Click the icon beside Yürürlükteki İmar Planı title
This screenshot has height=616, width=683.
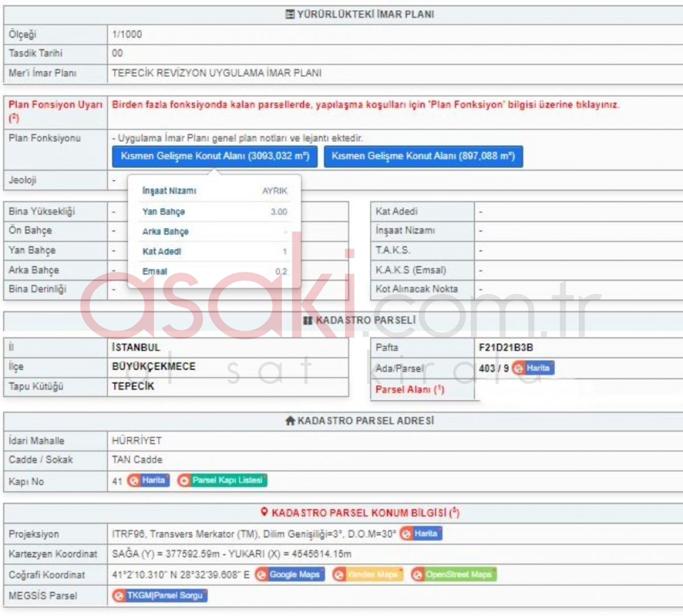[290, 14]
